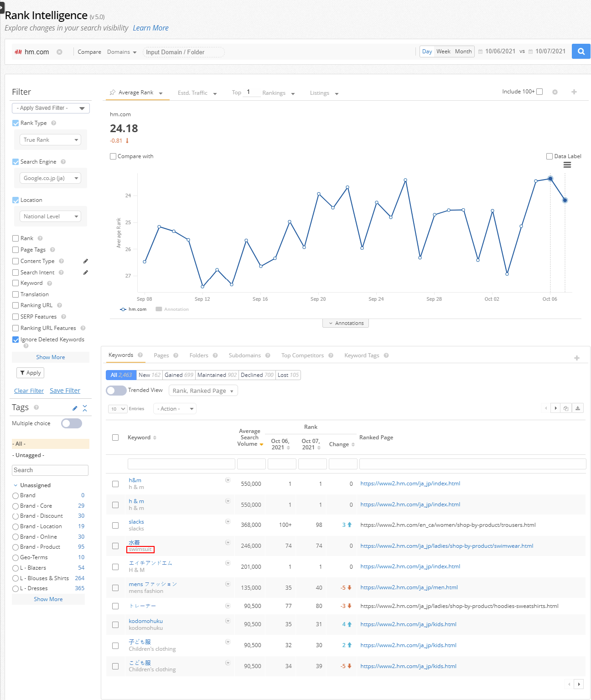Toggle the Trended View switch
Image resolution: width=591 pixels, height=700 pixels.
116,391
